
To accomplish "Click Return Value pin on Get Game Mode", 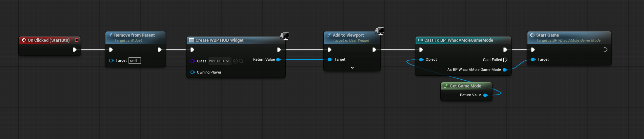I will click(x=485, y=95).
